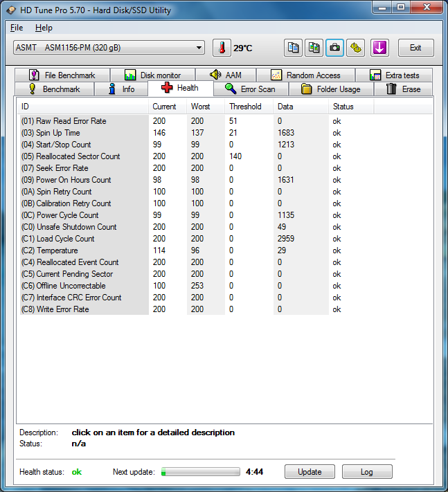Open the AAM tab
The image size is (448, 492).
[226, 75]
